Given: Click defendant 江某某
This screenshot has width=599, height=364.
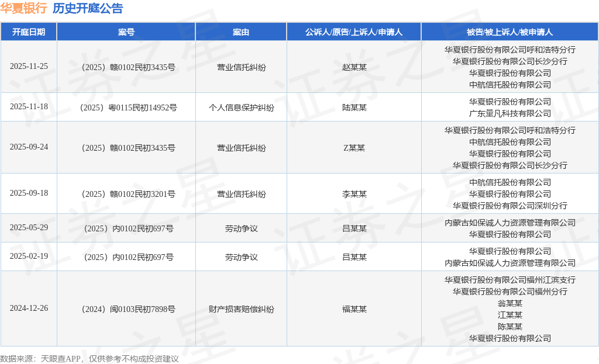Looking at the screenshot, I should click(510, 315).
